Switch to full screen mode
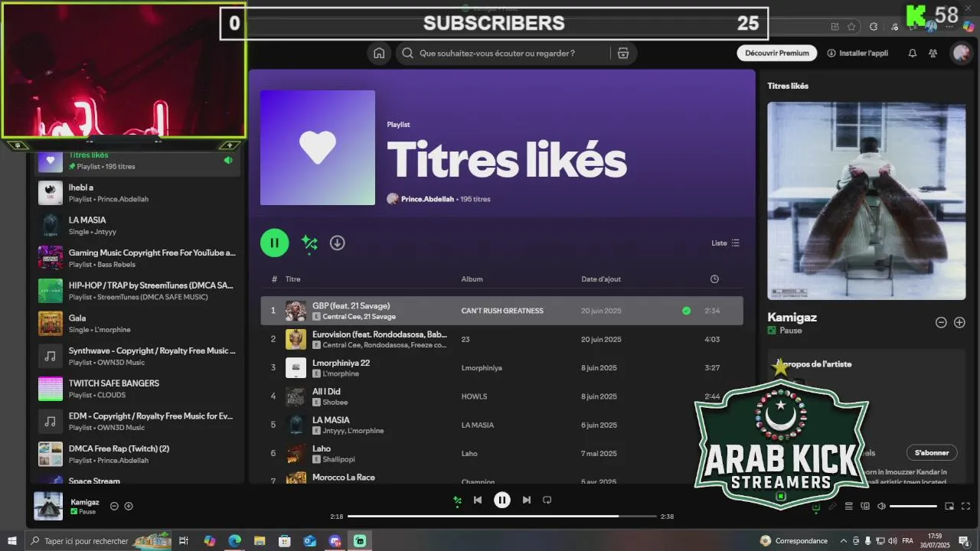 pos(965,506)
